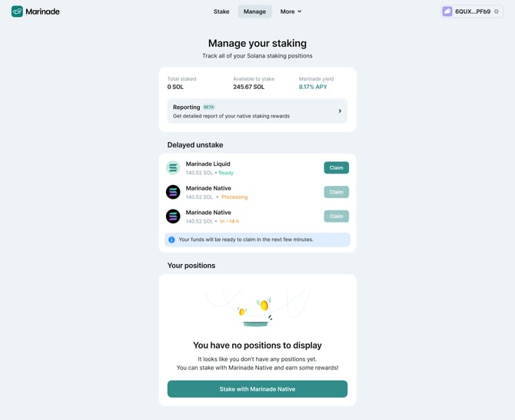Click the Marinade Native icon due in ~14 h

coord(173,217)
